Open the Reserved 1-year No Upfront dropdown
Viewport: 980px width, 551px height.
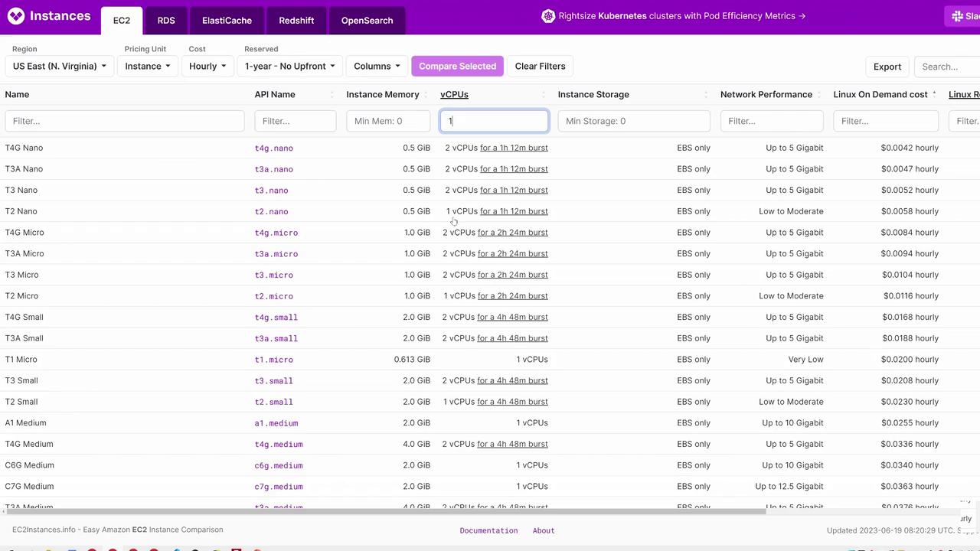tap(289, 67)
